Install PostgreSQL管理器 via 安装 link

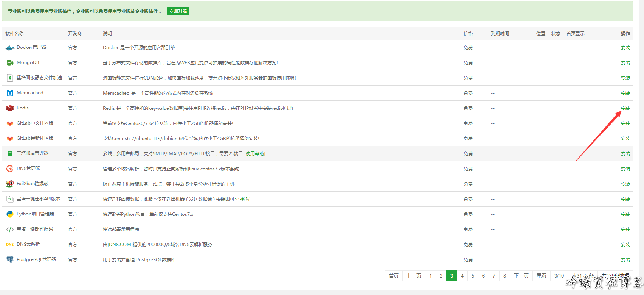click(625, 260)
